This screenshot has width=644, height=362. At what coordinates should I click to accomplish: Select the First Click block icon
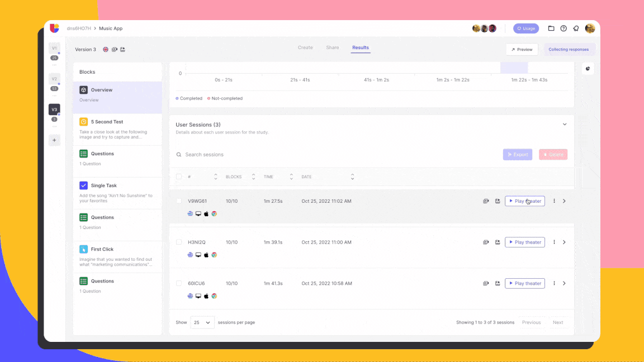pos(84,249)
